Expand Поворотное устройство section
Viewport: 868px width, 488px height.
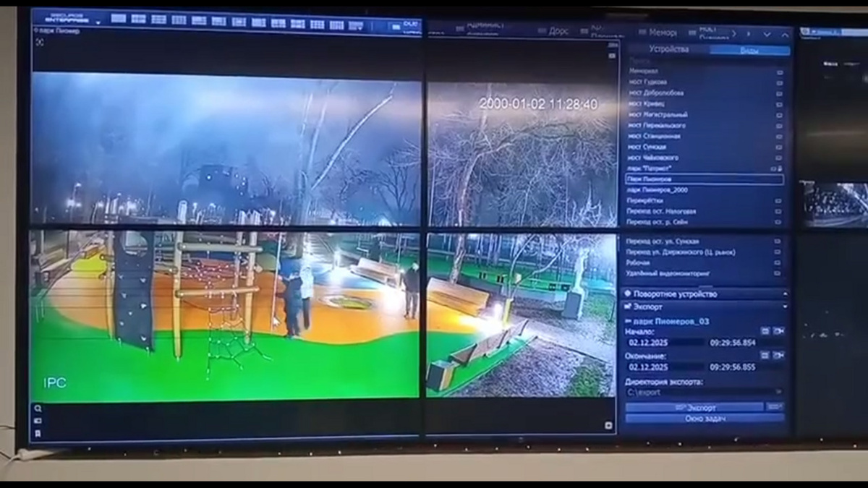tap(705, 294)
